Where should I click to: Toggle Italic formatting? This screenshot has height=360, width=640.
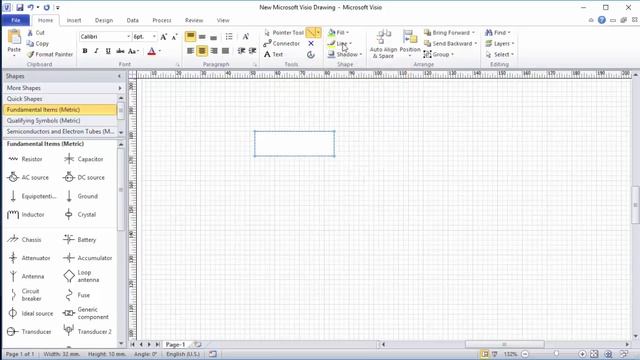[x=96, y=51]
